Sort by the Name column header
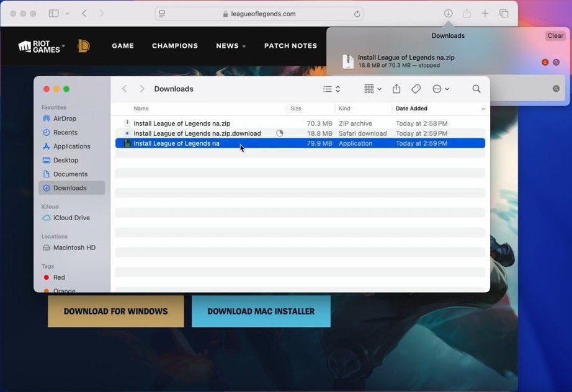This screenshot has height=392, width=572. 141,109
